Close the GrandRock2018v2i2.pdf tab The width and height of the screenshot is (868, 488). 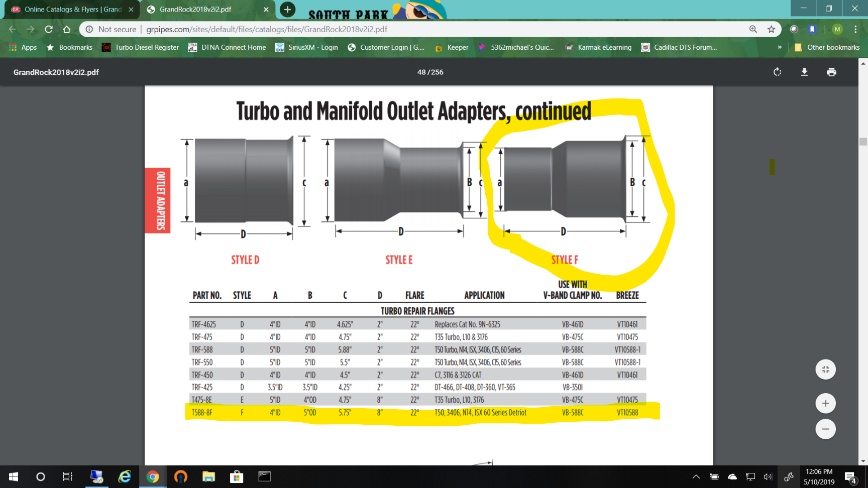coord(266,9)
